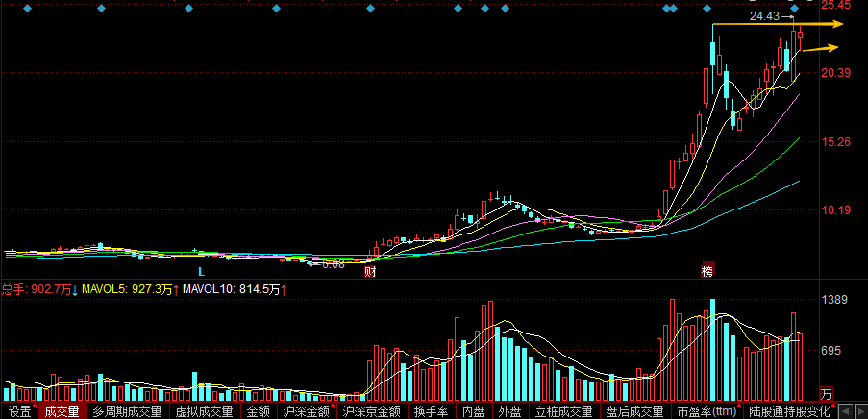868x419 pixels.
Task: Open the 沪深京金额 tab
Action: (371, 411)
